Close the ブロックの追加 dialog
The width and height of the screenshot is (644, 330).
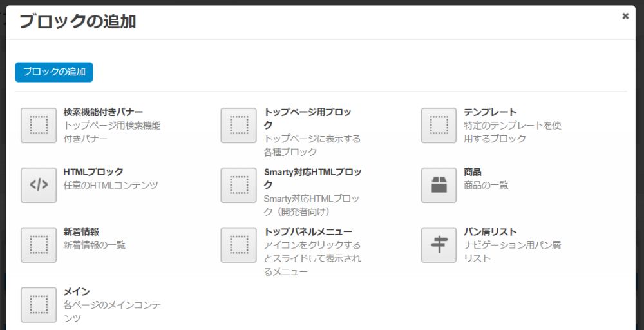[625, 17]
